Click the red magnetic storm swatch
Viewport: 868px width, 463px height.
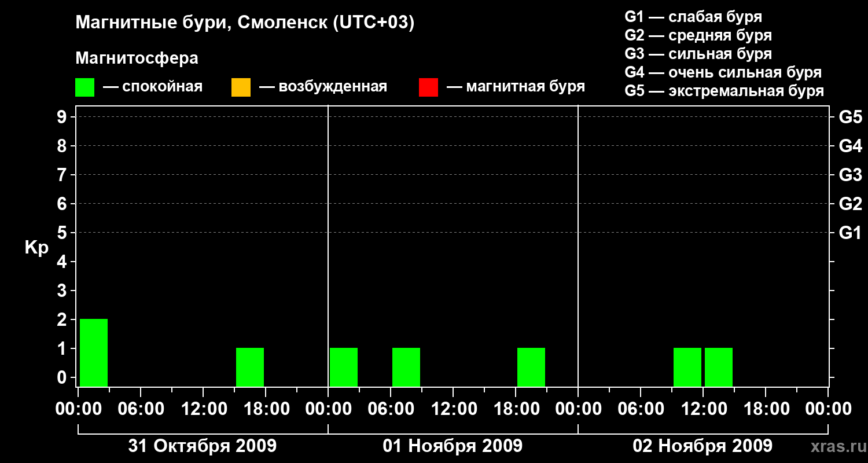click(x=428, y=87)
